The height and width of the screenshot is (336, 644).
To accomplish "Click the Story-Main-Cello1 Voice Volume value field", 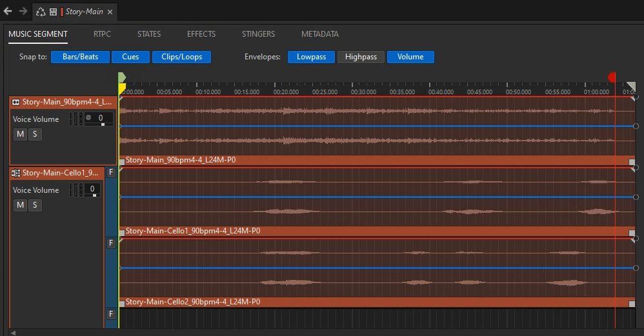I will [92, 189].
